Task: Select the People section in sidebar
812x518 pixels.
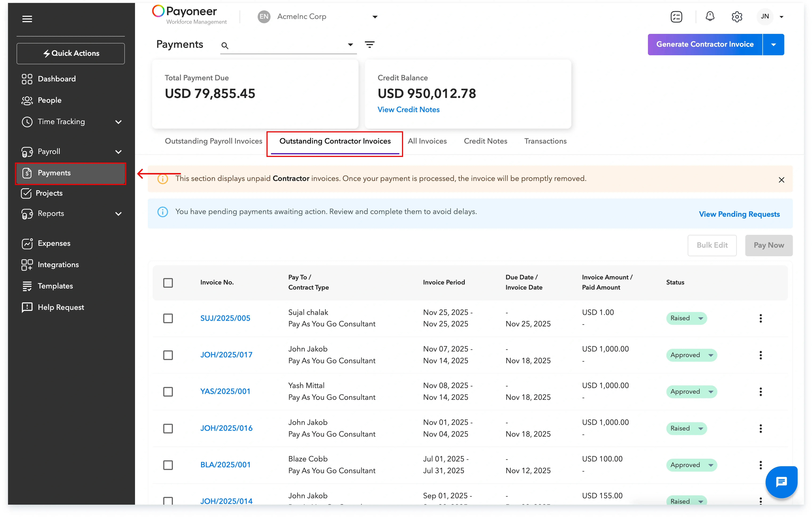Action: 50,100
